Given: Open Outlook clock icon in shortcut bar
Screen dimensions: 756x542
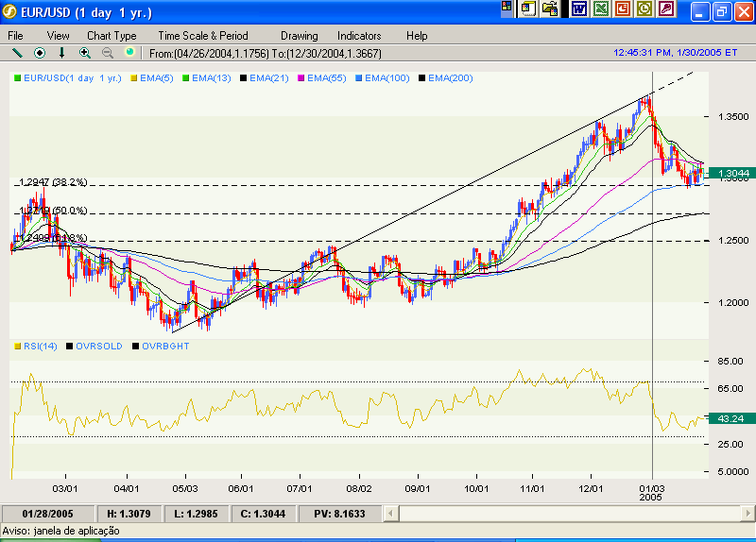Looking at the screenshot, I should tap(644, 8).
